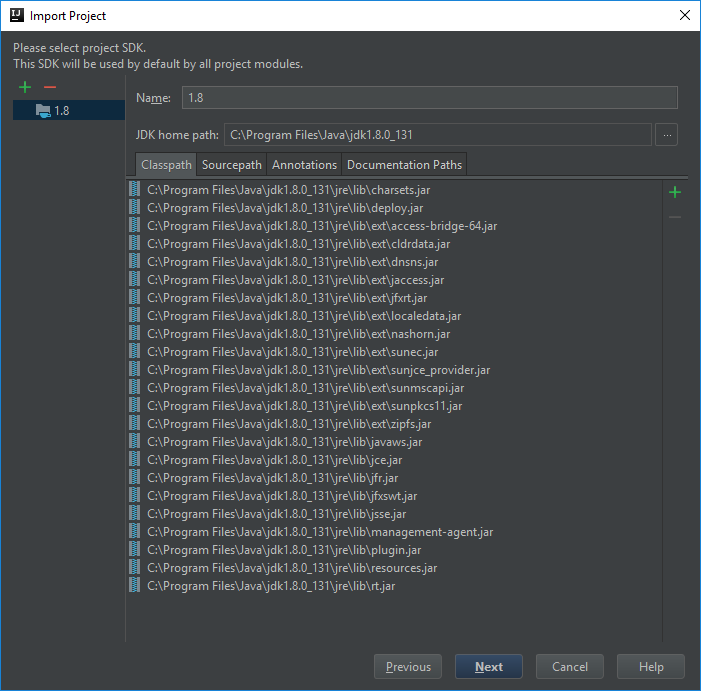Click the archive icon beside rt.jar
701x691 pixels.
(134, 585)
